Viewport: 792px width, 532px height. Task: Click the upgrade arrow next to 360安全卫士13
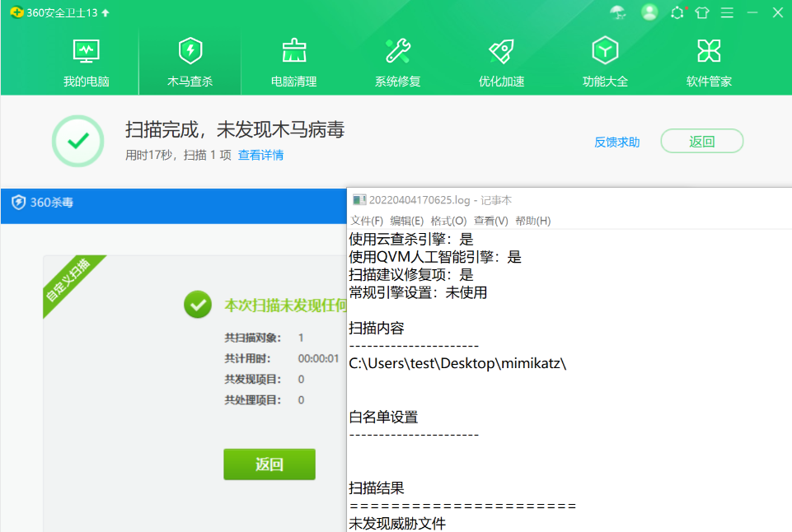105,12
